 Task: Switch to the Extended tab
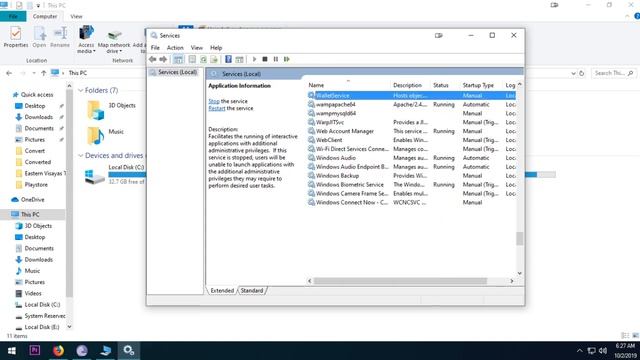222,291
